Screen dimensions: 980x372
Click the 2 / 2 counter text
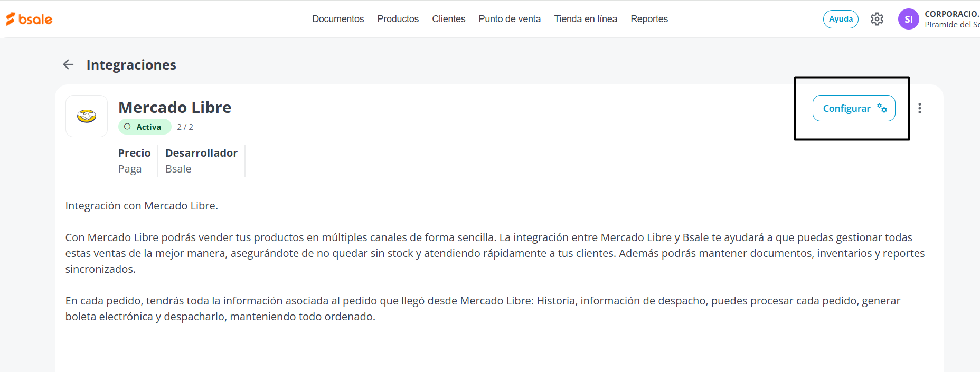[185, 127]
